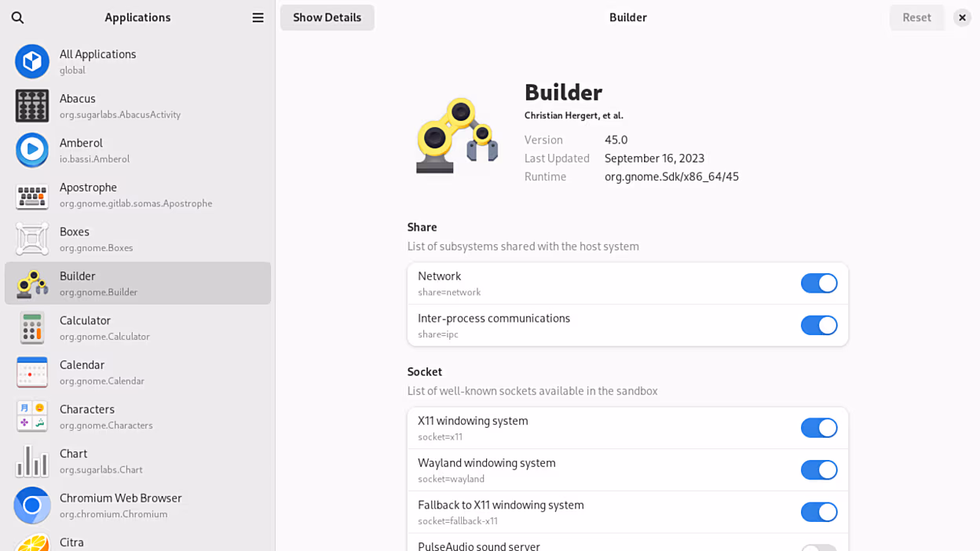The height and width of the screenshot is (551, 980).
Task: Click the Characters app icon
Action: (32, 416)
